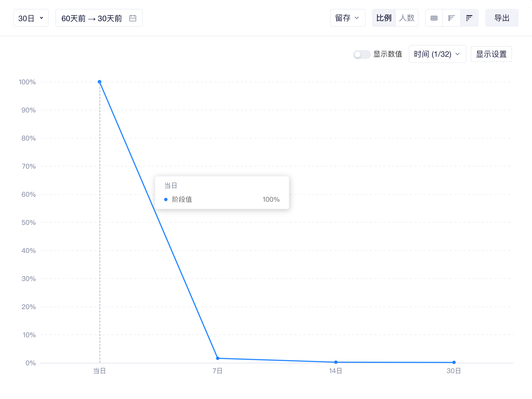Open 显示设置 display settings
Viewport: 532px width, 399px height.
tap(491, 54)
